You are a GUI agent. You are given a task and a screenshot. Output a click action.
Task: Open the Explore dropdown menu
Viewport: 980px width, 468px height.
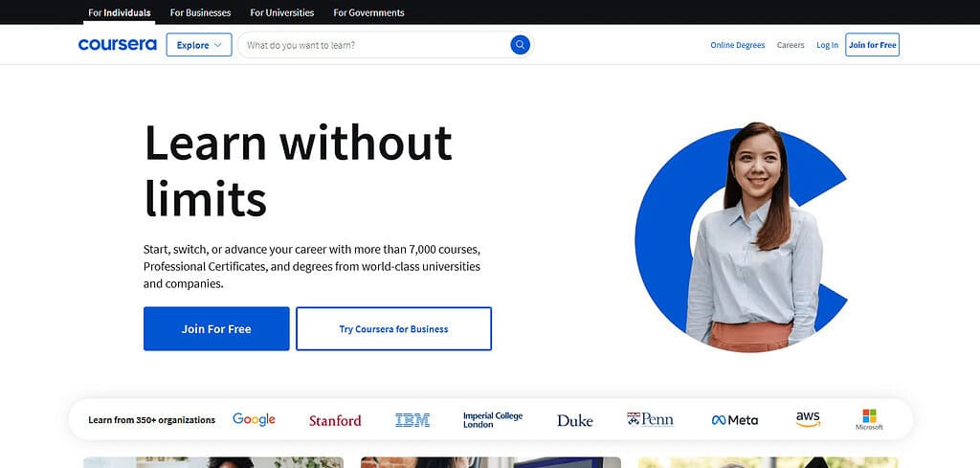(x=199, y=45)
